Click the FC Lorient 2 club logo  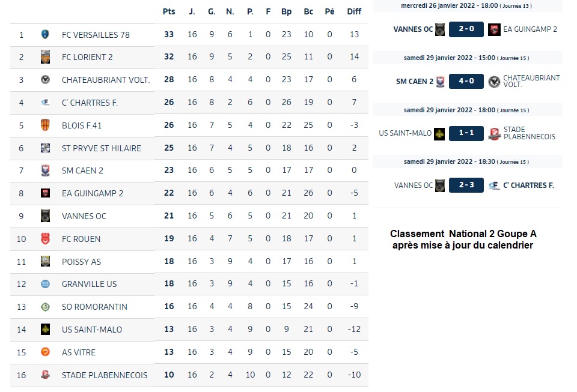tap(45, 57)
